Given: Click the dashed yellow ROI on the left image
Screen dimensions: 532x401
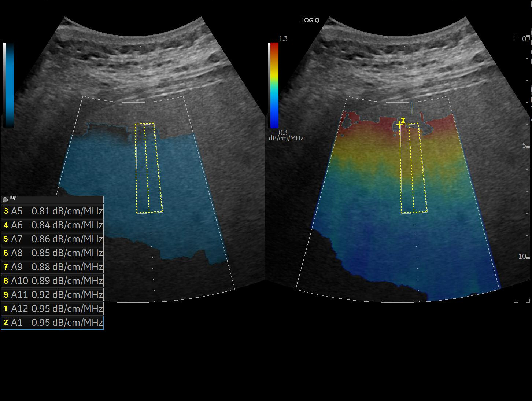Looking at the screenshot, I should pyautogui.click(x=149, y=168).
